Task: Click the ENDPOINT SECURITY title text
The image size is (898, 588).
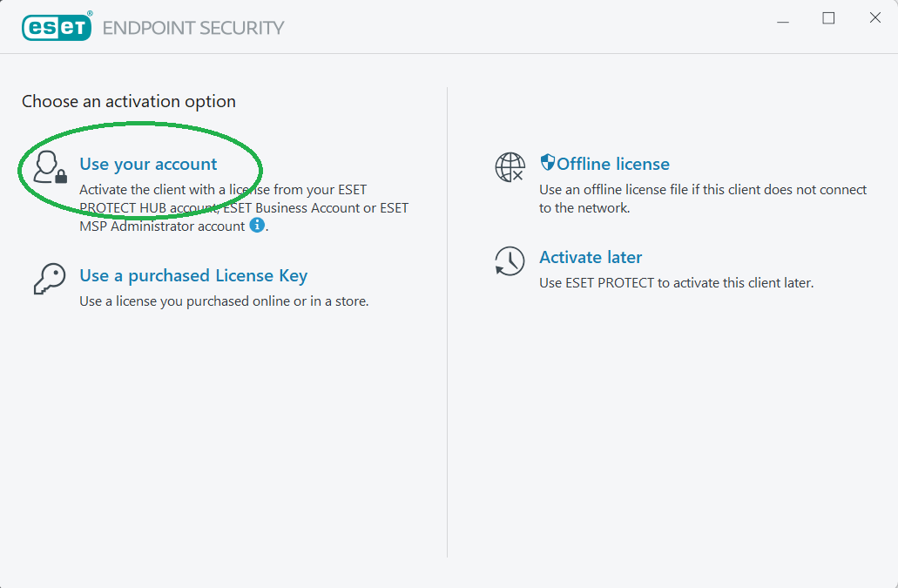Action: [193, 28]
